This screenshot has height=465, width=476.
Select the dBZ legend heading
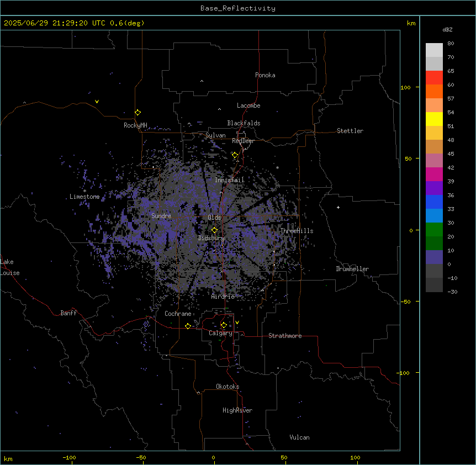pos(447,30)
